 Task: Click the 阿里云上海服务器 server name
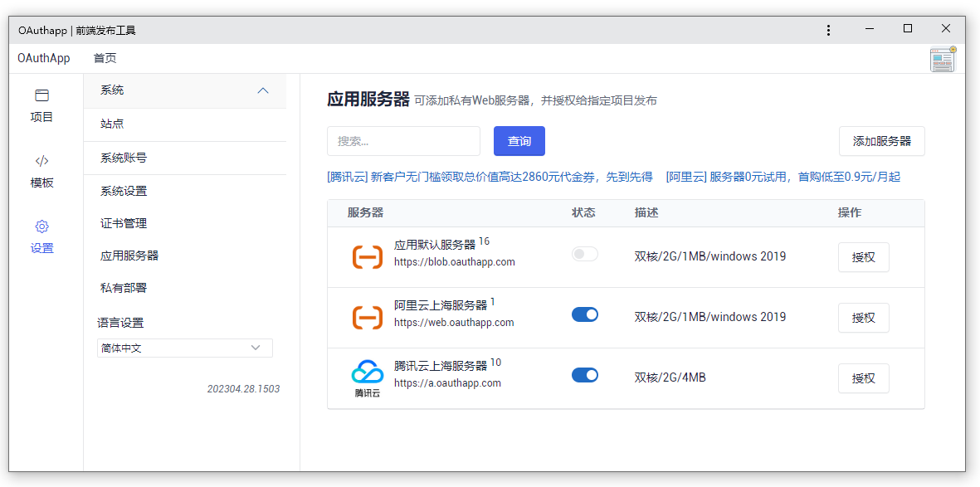click(441, 305)
